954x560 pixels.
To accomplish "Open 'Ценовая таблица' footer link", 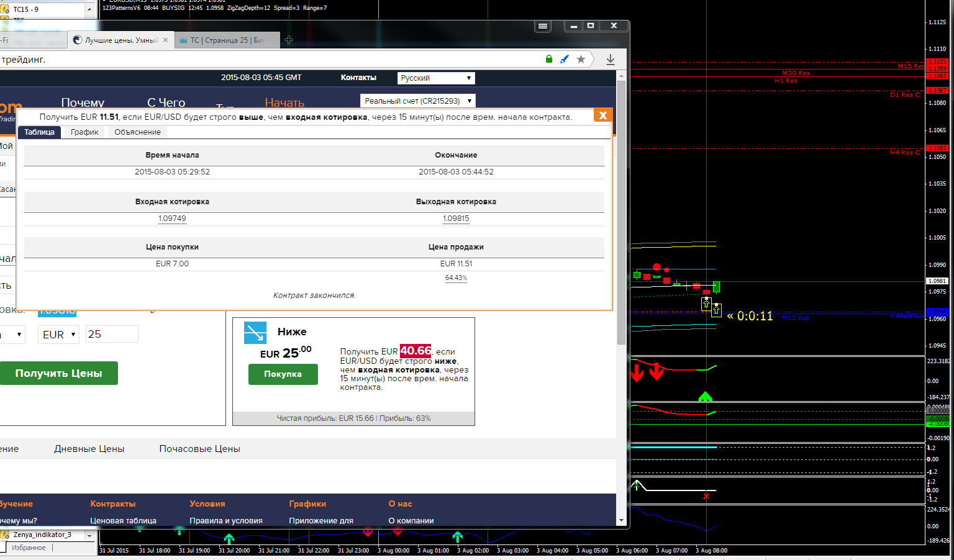I will [x=124, y=521].
